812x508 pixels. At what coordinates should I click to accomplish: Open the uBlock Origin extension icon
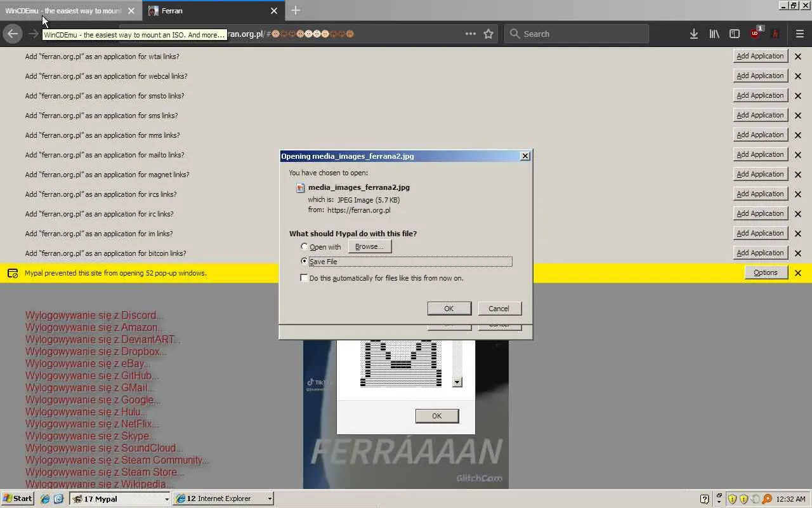click(x=756, y=33)
